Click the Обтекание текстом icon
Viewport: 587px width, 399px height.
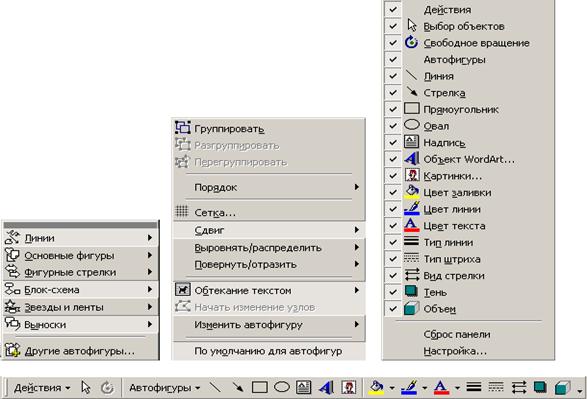[183, 290]
